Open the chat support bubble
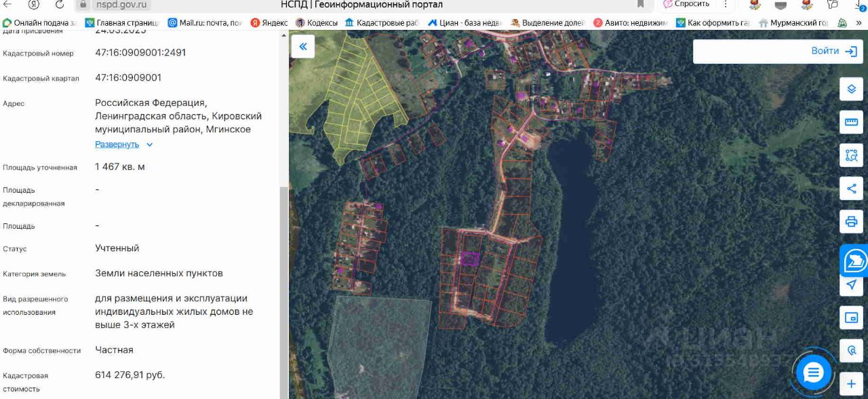Screen dimensions: 868x399 pyautogui.click(x=813, y=373)
